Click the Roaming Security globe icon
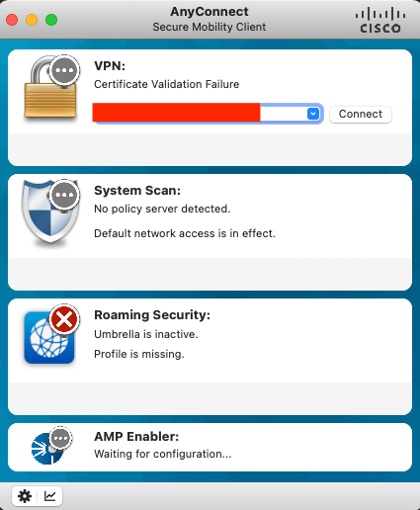 coord(49,337)
